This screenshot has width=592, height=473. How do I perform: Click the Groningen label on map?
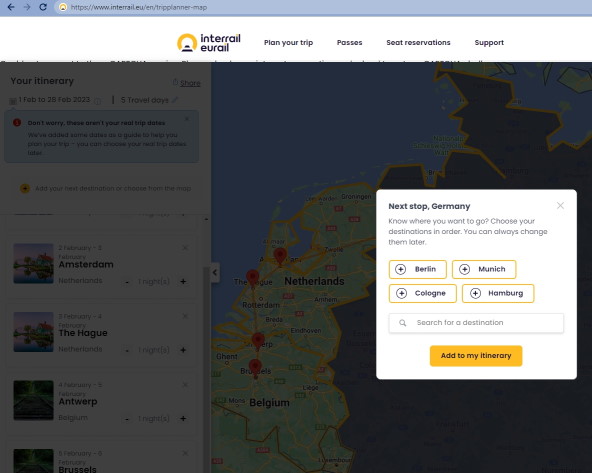(356, 197)
